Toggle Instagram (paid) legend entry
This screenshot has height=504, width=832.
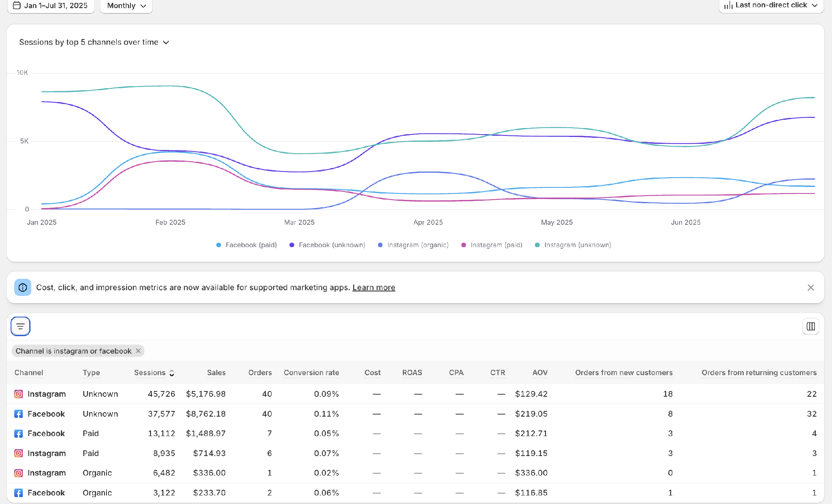(492, 245)
